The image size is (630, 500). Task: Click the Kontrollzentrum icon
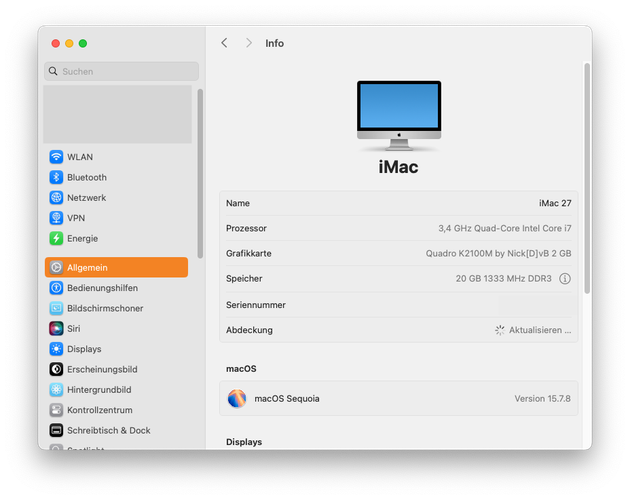[56, 410]
